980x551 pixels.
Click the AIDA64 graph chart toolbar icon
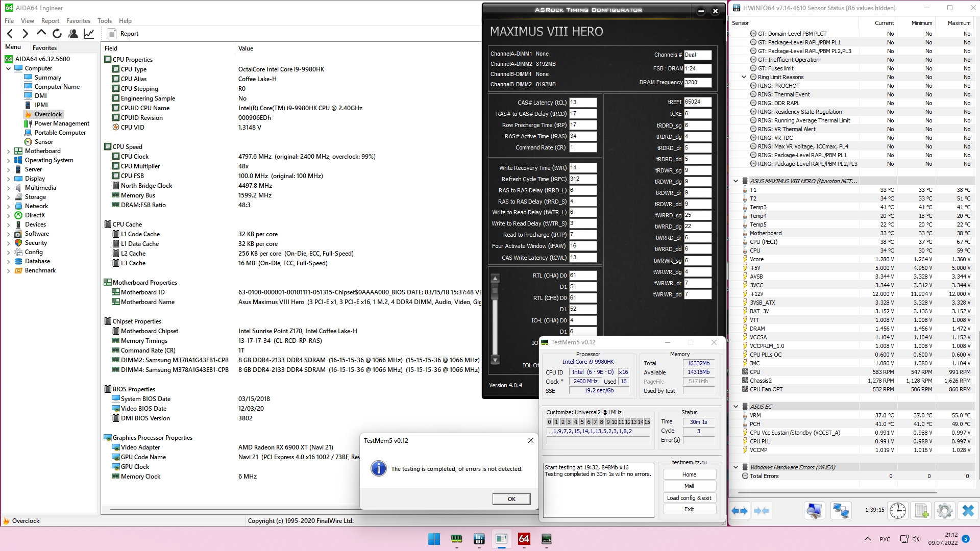click(89, 34)
